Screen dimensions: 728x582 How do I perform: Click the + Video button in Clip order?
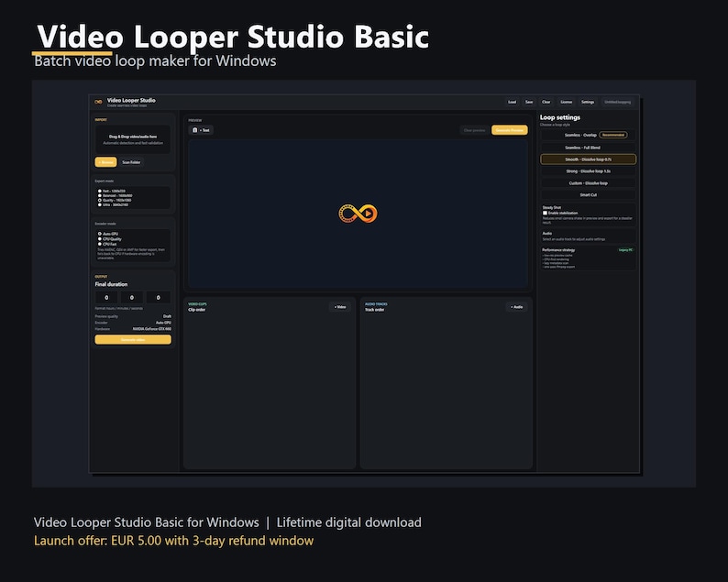click(340, 307)
